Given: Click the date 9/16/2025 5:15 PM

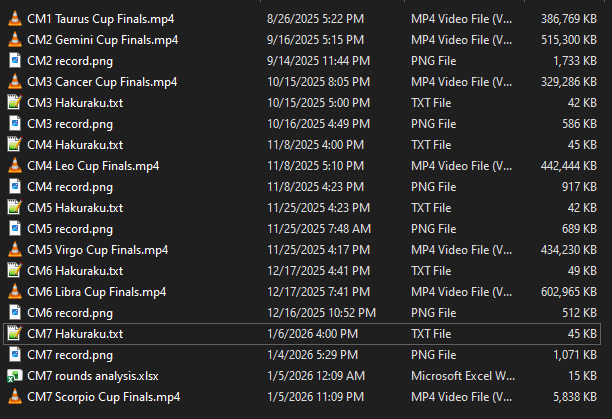Looking at the screenshot, I should click(315, 40).
